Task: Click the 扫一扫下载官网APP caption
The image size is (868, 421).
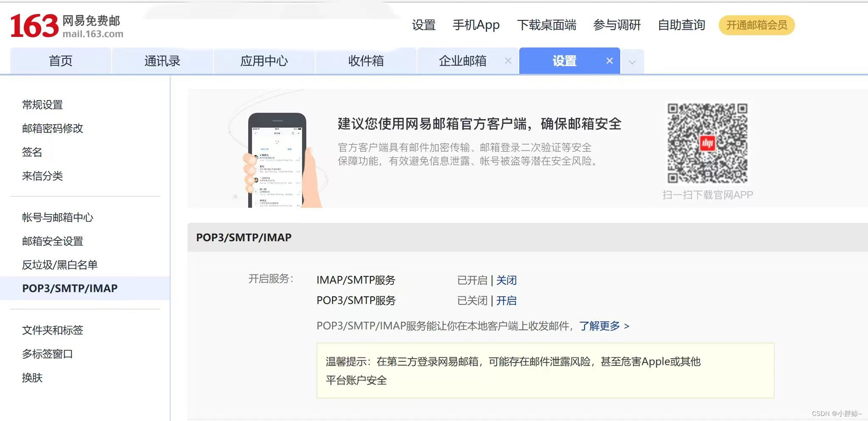Action: click(708, 195)
